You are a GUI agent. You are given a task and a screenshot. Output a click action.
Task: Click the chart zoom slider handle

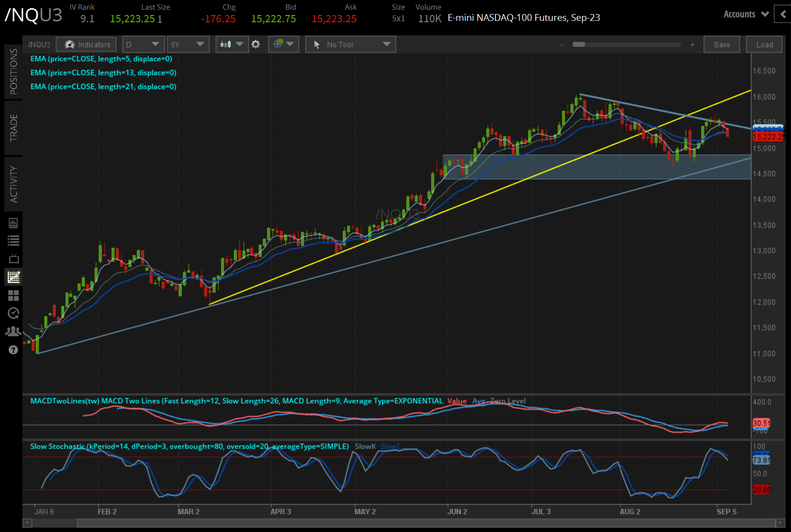578,45
